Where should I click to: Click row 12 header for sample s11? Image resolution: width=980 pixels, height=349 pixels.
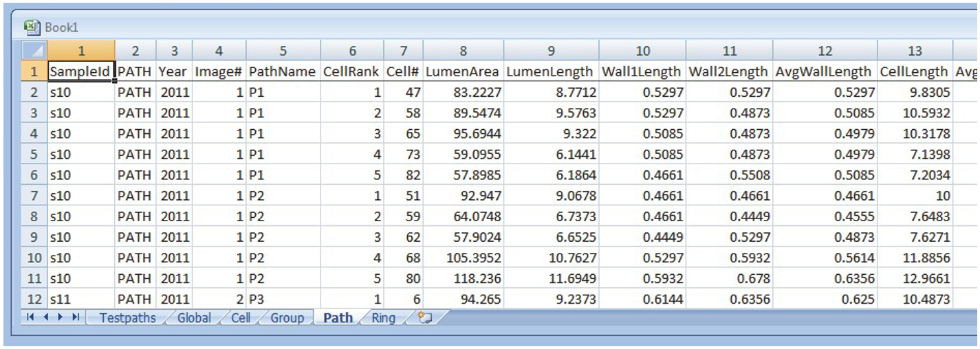click(35, 299)
